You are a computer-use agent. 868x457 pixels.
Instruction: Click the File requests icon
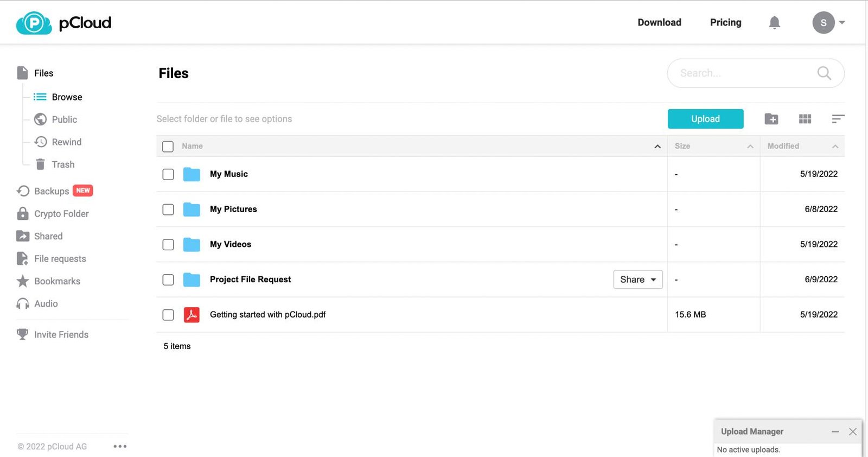coord(23,258)
